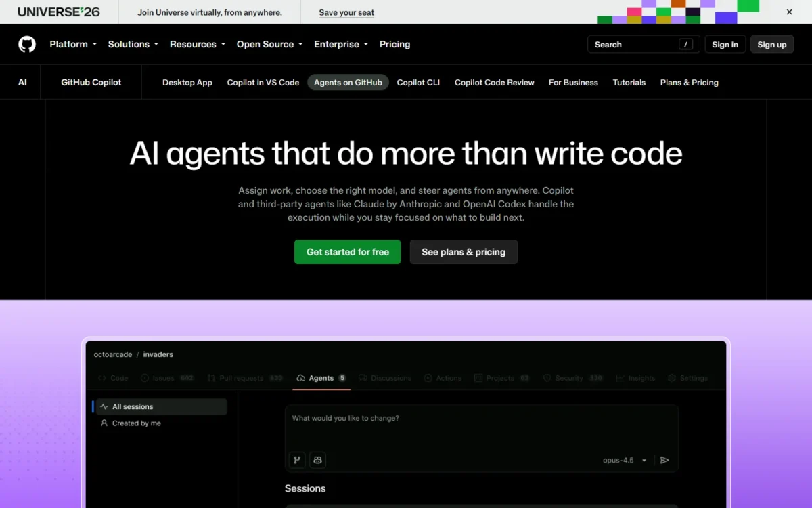Viewport: 812px width, 508px height.
Task: Click the send arrow icon in prompt box
Action: tap(664, 460)
